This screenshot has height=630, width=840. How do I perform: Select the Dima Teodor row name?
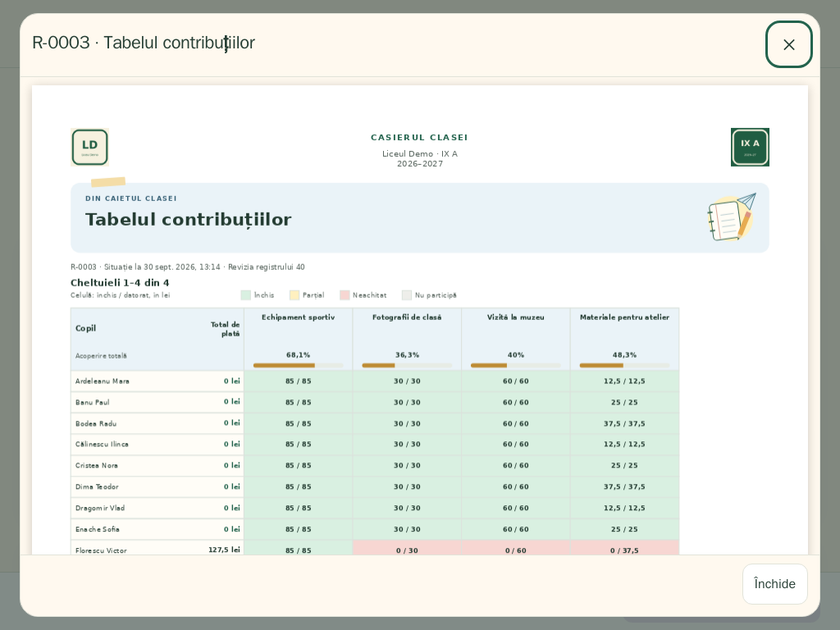coord(97,487)
